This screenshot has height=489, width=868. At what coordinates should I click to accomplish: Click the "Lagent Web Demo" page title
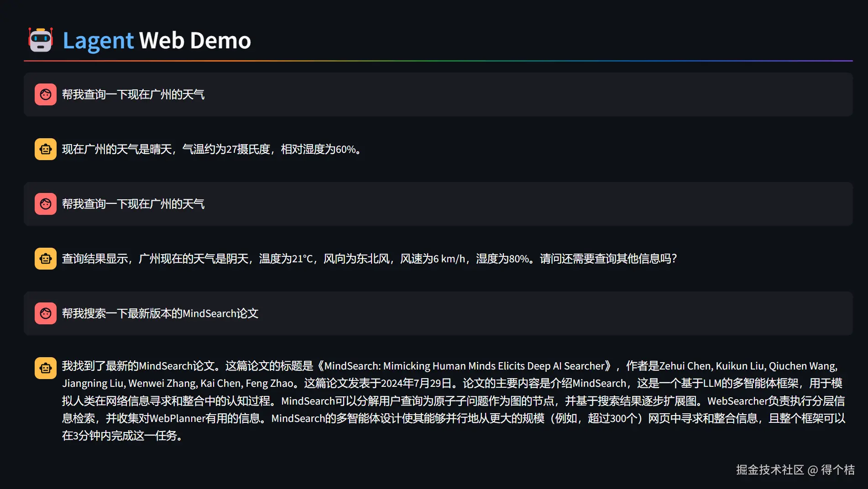pyautogui.click(x=157, y=40)
